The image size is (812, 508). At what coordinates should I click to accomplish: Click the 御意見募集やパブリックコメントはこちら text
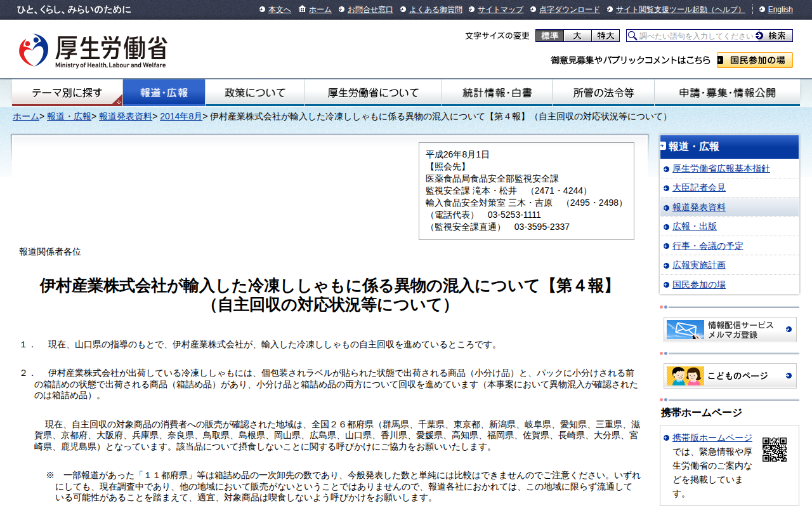tap(631, 60)
